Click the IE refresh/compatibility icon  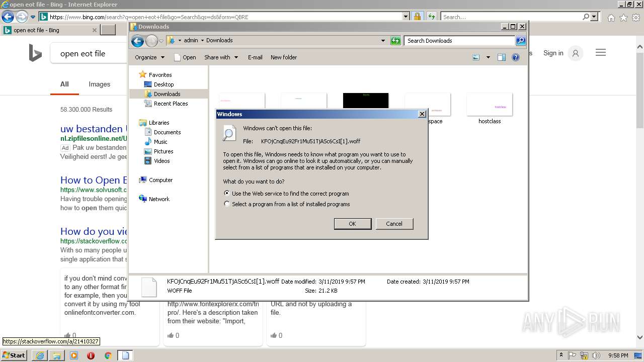[x=432, y=17]
